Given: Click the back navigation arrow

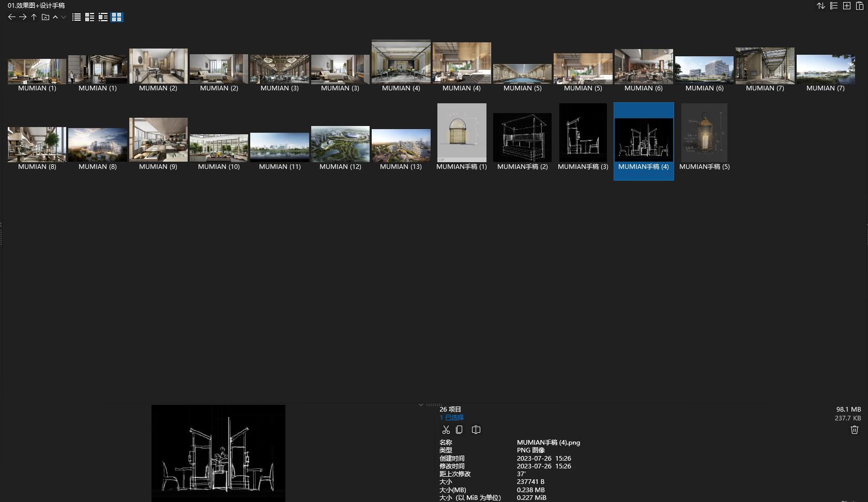Looking at the screenshot, I should (x=11, y=17).
